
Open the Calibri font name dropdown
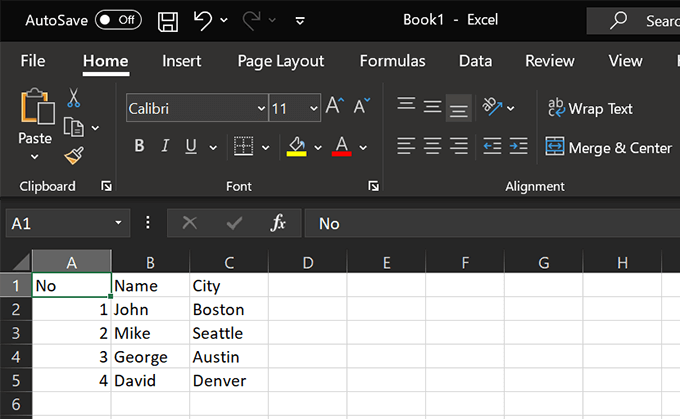[261, 108]
